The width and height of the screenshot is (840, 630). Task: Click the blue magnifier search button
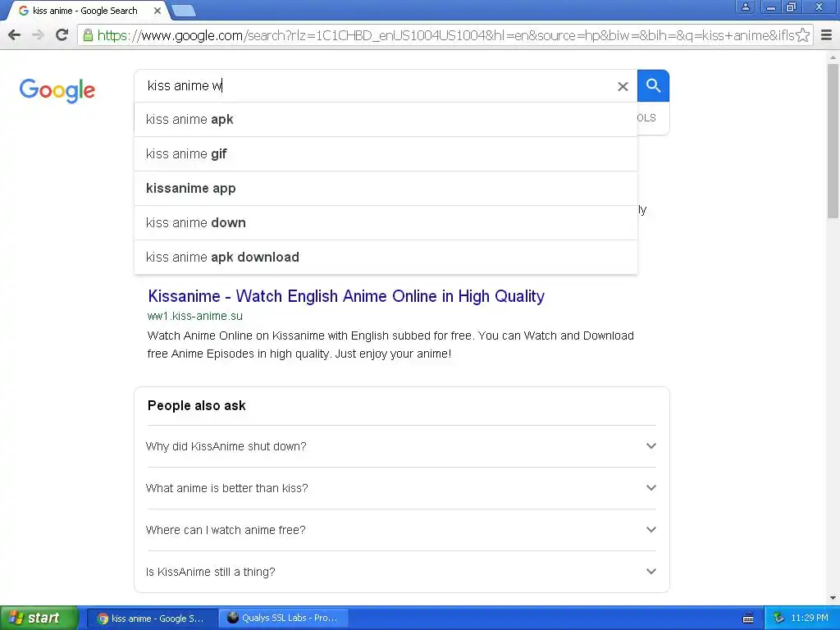(653, 85)
